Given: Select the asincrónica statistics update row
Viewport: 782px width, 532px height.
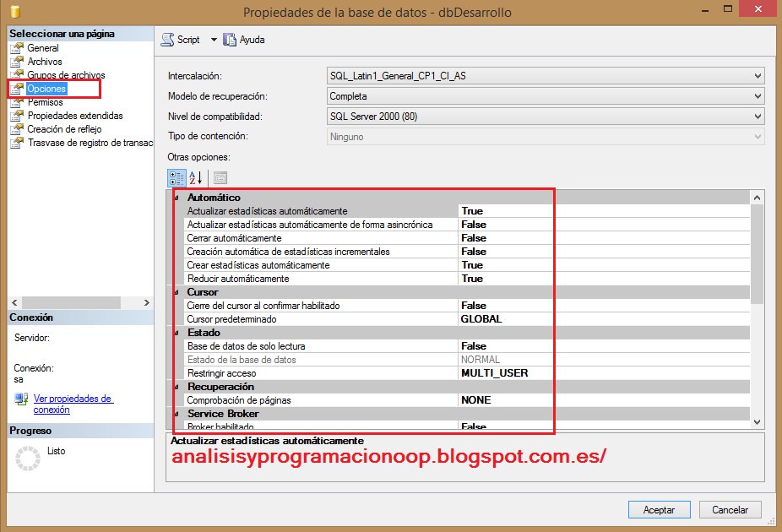Looking at the screenshot, I should click(467, 225).
